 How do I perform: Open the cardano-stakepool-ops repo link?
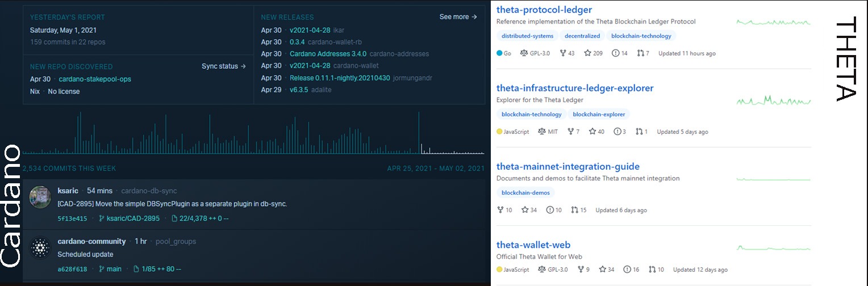[x=95, y=79]
